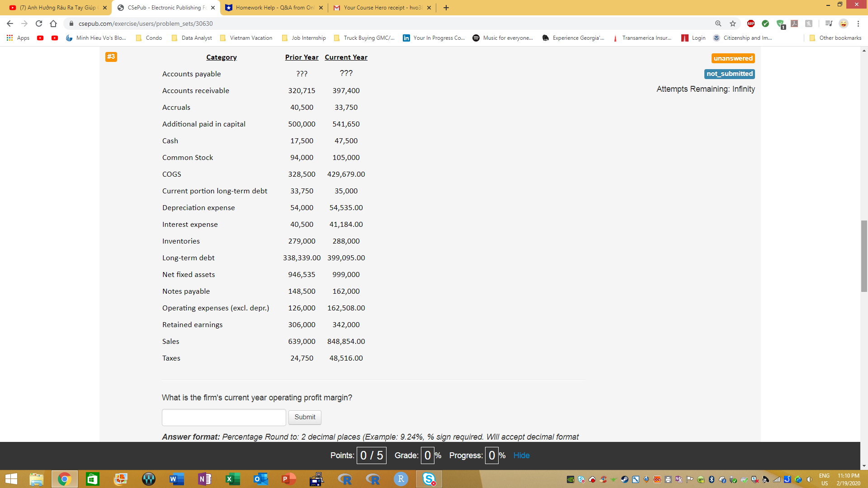The width and height of the screenshot is (868, 488).
Task: Open Excel from the taskbar
Action: tap(233, 479)
